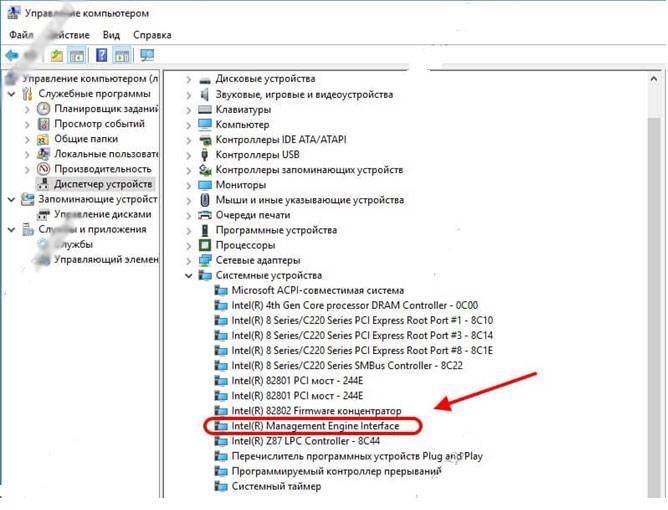668x510 pixels.
Task: Select SMBus Controller - 8C22 device
Action: pos(347,366)
